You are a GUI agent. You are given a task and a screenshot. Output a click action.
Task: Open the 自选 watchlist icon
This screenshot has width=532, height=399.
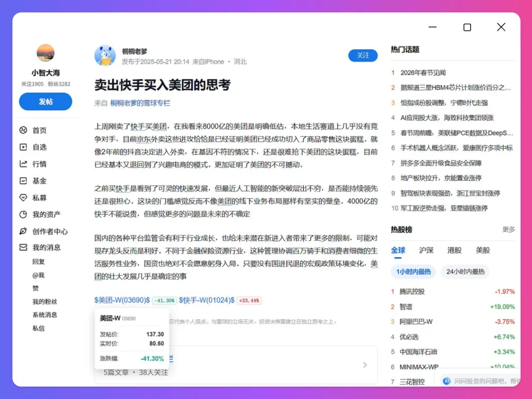pos(23,147)
